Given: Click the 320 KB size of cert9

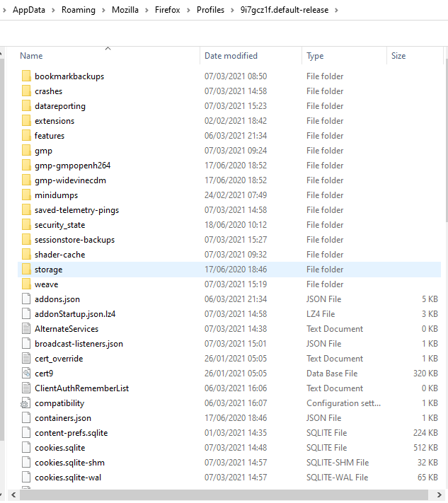Looking at the screenshot, I should (425, 374).
